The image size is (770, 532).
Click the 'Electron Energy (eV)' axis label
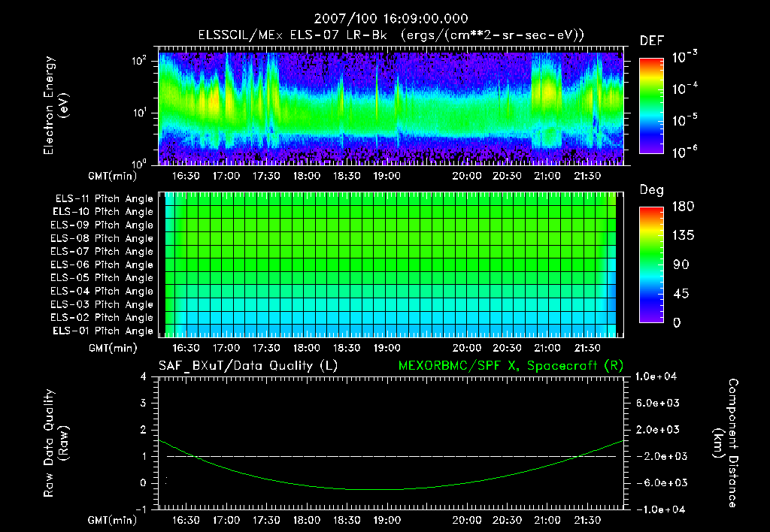[56, 105]
